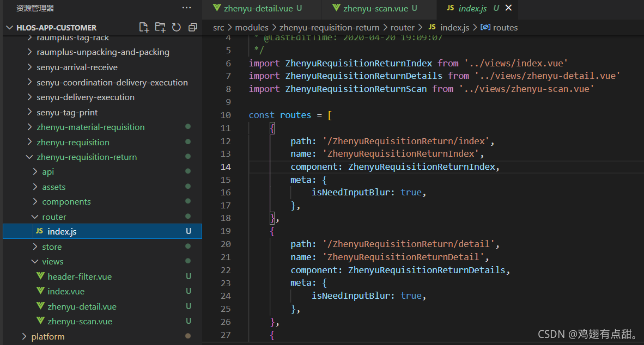This screenshot has height=345, width=644.
Task: Click '/ZhenyuRequisitionReturn/index' path string
Action: (x=406, y=141)
